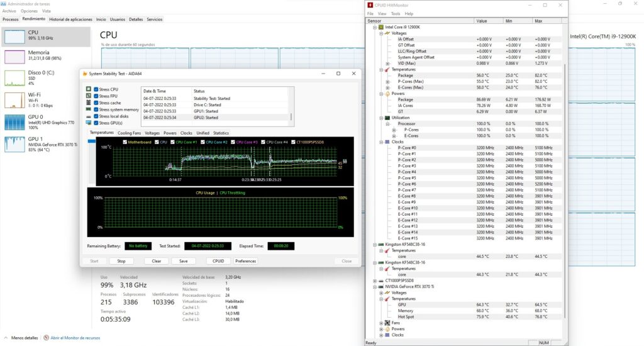Click the Stress cache chip icon in AIDA64

point(88,103)
